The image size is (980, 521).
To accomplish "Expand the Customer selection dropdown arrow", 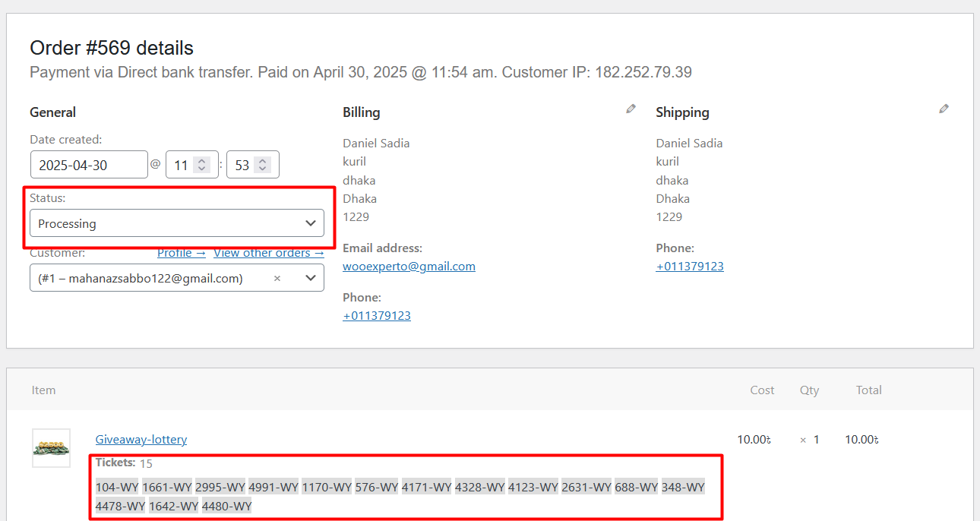I will 310,278.
